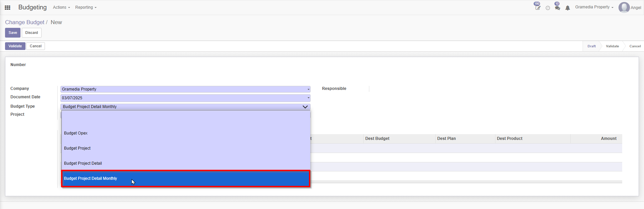
Task: Sort by Dest Budget column header
Action: pos(399,139)
